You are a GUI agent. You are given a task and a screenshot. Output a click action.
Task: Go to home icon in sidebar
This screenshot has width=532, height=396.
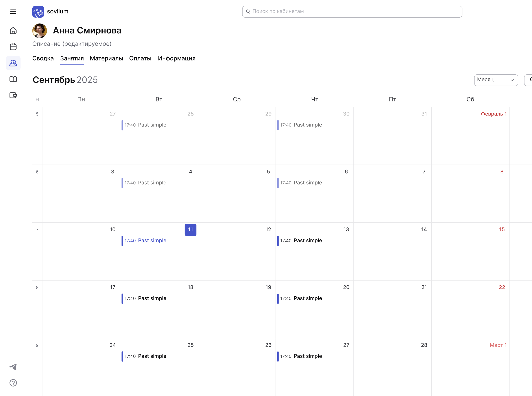[x=13, y=31]
